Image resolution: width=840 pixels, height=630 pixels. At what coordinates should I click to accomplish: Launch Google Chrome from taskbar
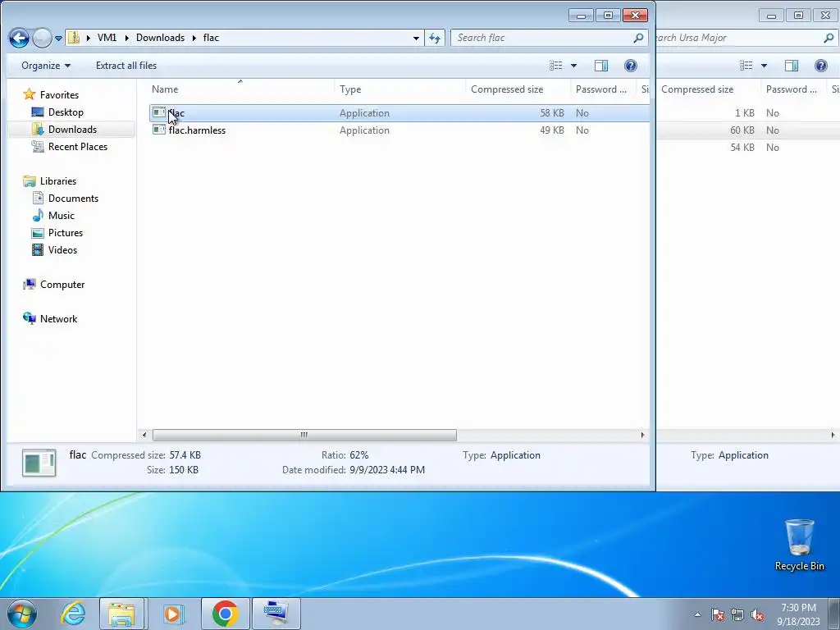pyautogui.click(x=225, y=614)
